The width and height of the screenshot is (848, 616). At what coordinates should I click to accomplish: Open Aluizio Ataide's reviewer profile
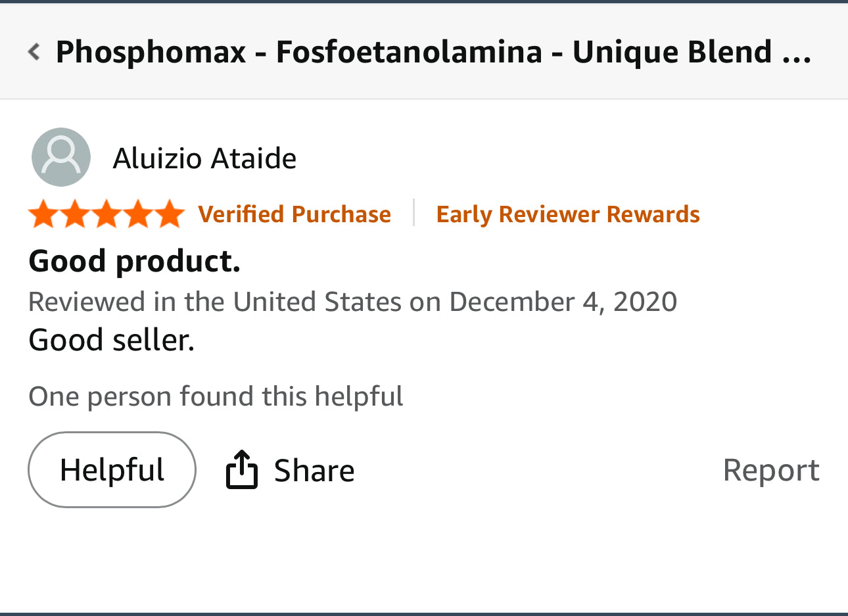204,158
